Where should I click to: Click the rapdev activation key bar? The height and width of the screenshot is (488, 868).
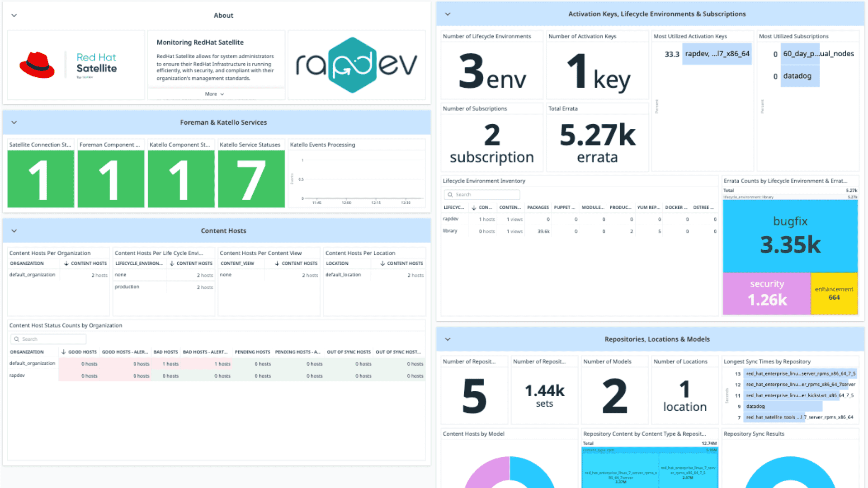point(717,54)
